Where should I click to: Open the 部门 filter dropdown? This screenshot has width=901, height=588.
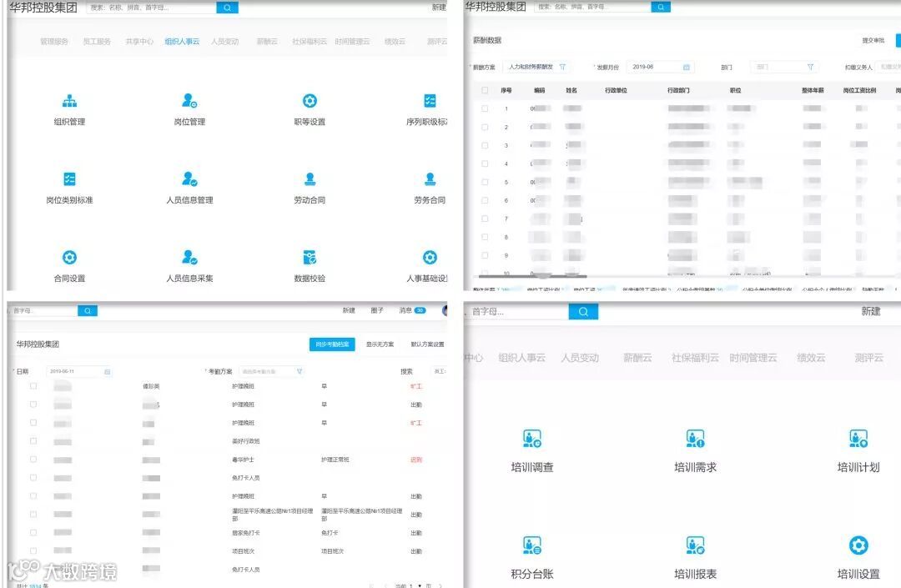pyautogui.click(x=784, y=68)
